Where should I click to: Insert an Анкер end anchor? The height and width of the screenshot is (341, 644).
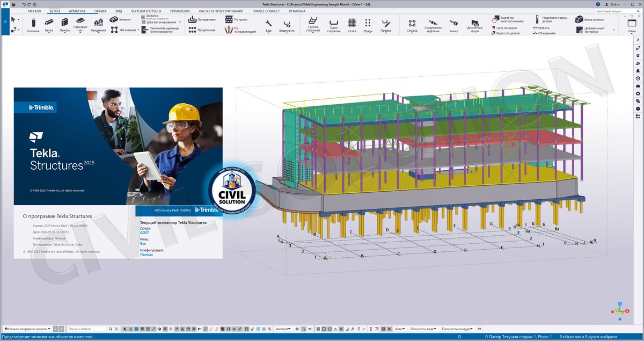453,25
